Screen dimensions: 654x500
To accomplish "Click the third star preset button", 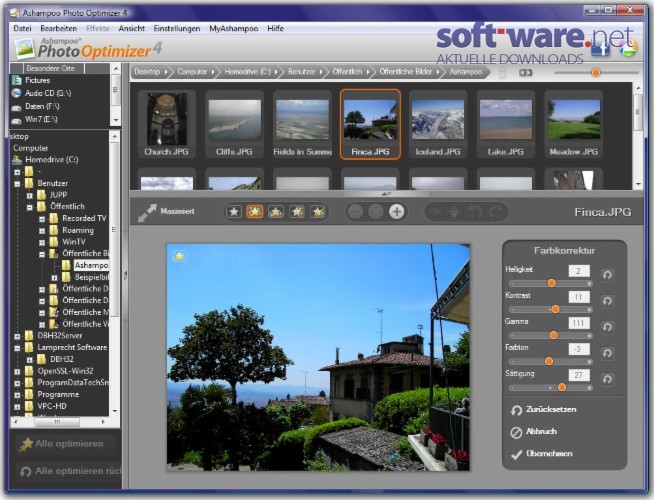I will tap(276, 211).
